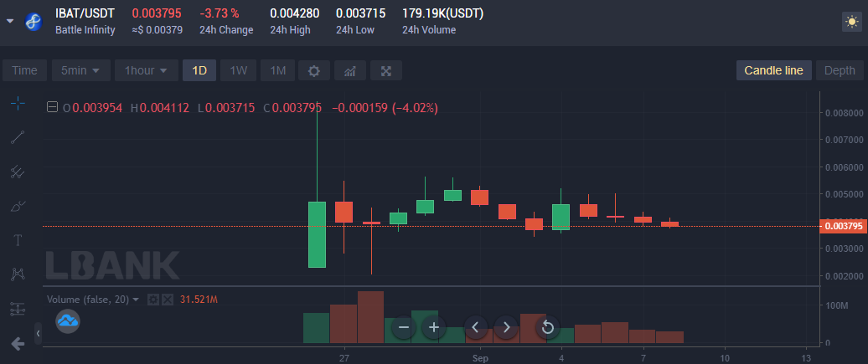Reset the chart view
The width and height of the screenshot is (868, 364).
pyautogui.click(x=547, y=327)
